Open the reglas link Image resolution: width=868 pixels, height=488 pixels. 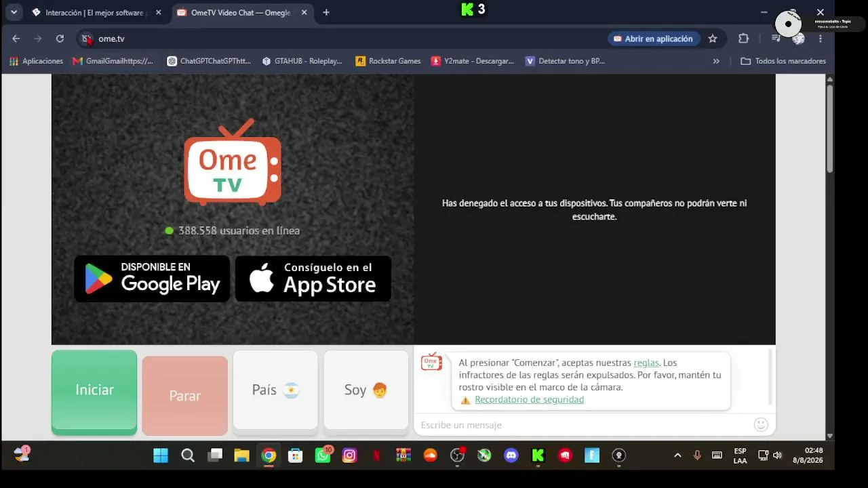tap(646, 363)
